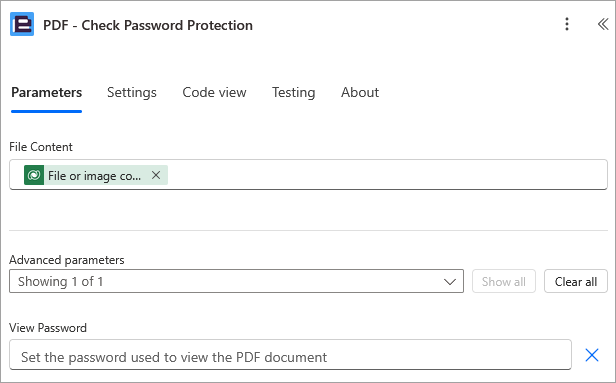This screenshot has width=616, height=383.
Task: Expand the Advanced parameters dropdown chevron
Action: pos(449,282)
